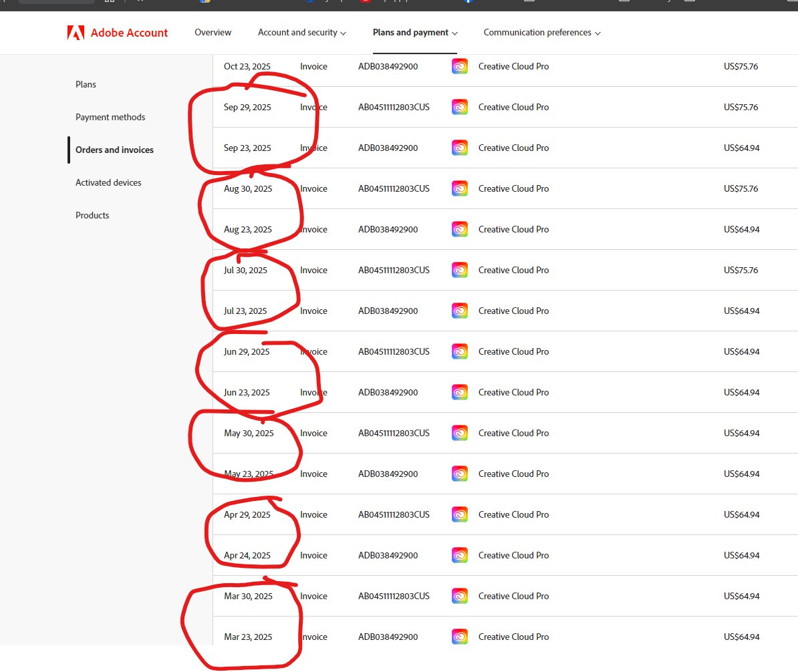Screen dimensions: 798x672
Task: Click US$75.76 in Jul 30, 2025 row
Action: [x=741, y=270]
